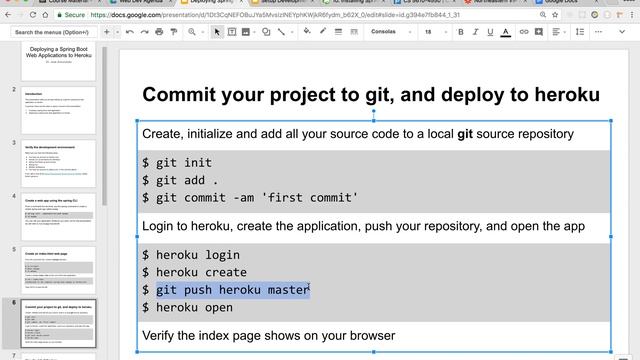640x360 pixels.
Task: Open the text alignment dropdown
Action: (558, 32)
